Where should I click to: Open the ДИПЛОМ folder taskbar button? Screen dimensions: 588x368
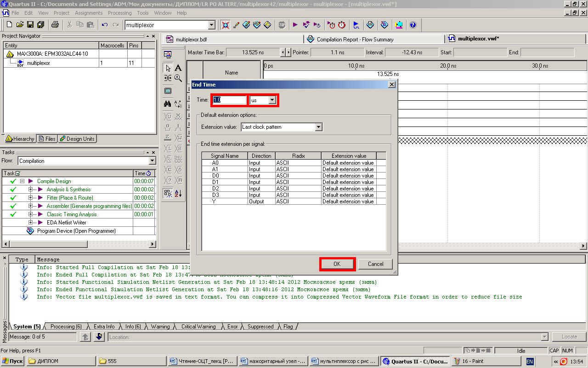click(x=61, y=361)
